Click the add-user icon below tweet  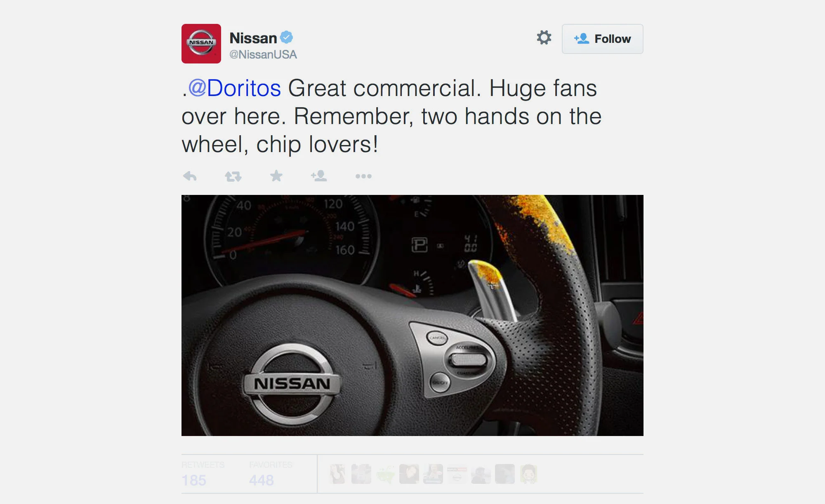point(319,176)
